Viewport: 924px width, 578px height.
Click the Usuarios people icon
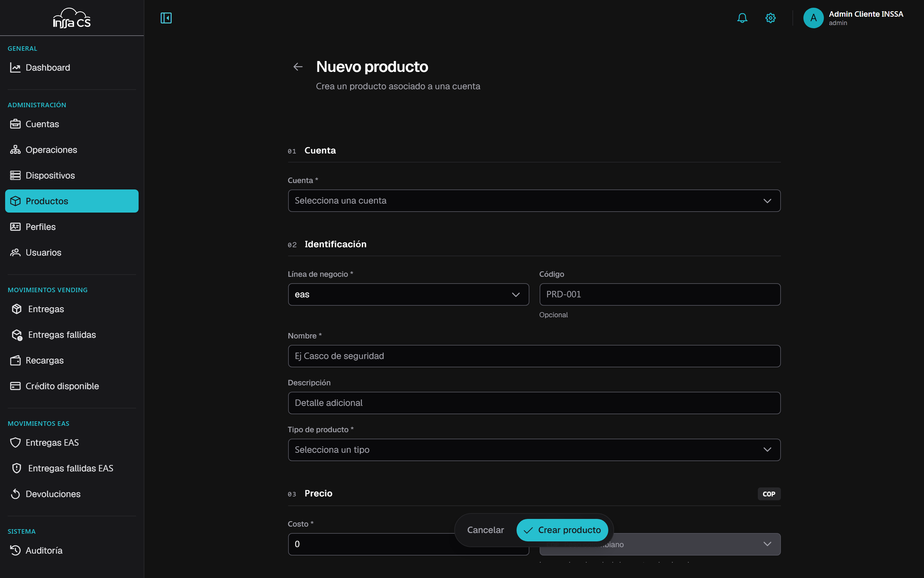click(x=15, y=253)
